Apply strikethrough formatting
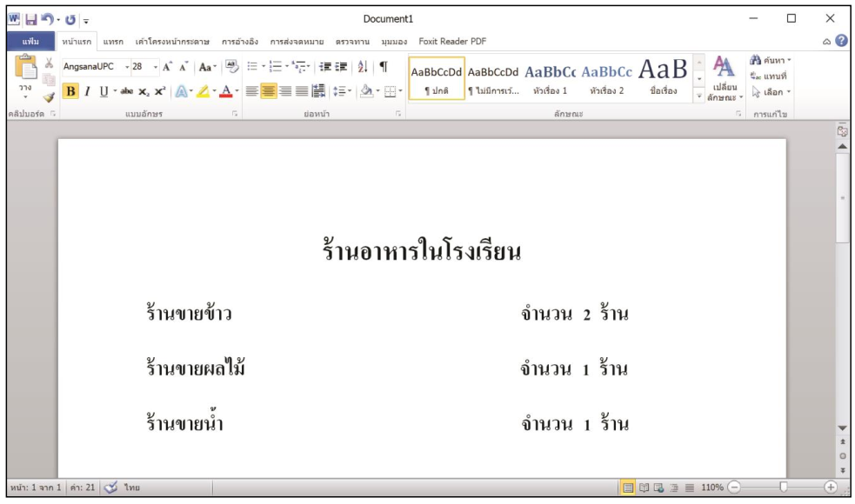 (125, 91)
